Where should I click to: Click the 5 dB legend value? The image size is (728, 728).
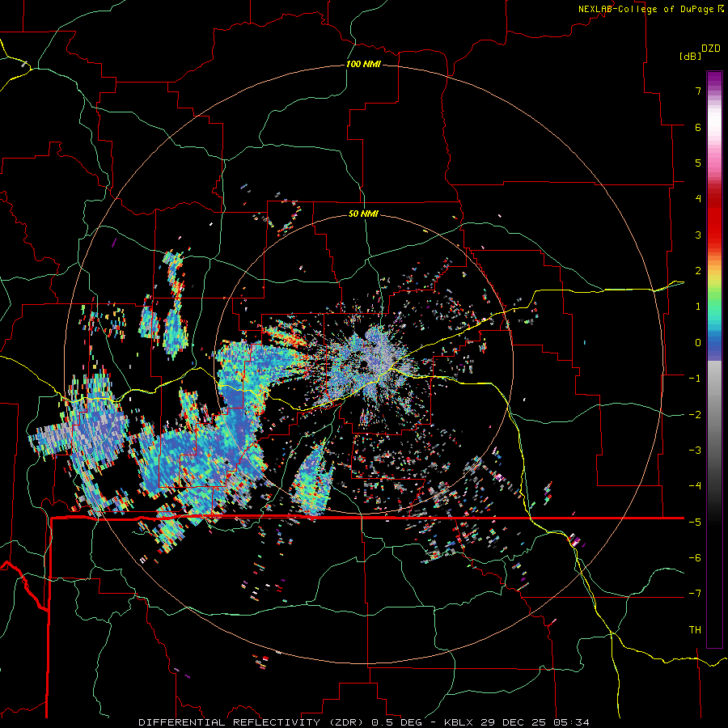coord(698,163)
